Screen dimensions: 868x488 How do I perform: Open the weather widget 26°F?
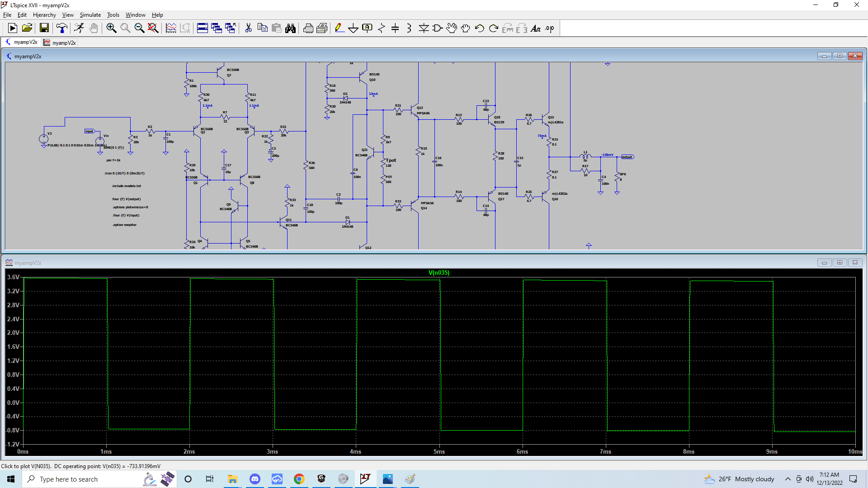740,479
